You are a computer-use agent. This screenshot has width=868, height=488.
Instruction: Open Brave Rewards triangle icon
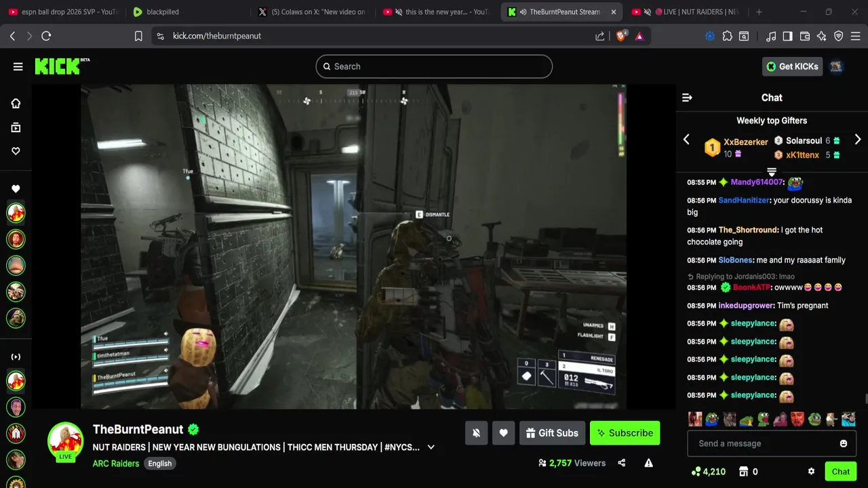point(639,36)
